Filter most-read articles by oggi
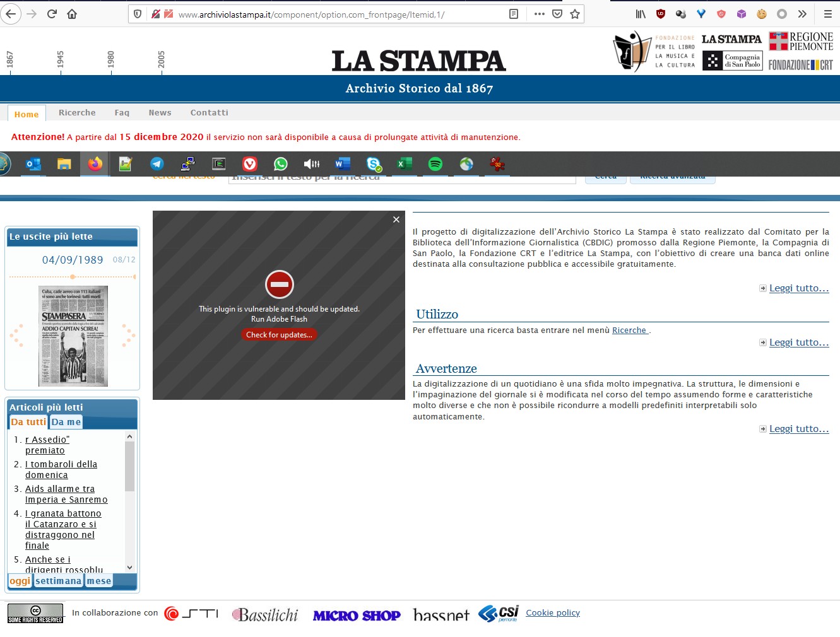 point(20,581)
